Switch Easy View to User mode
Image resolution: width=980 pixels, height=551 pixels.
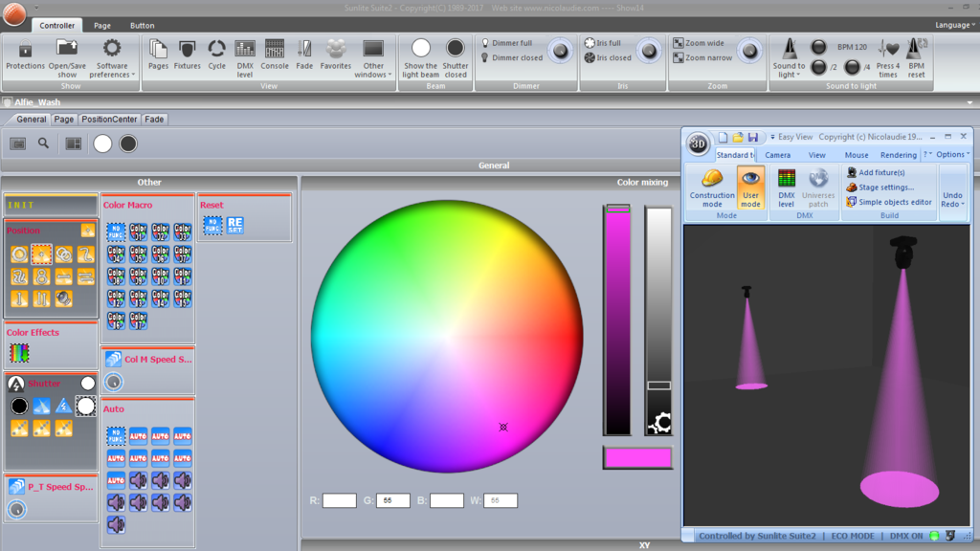tap(750, 188)
